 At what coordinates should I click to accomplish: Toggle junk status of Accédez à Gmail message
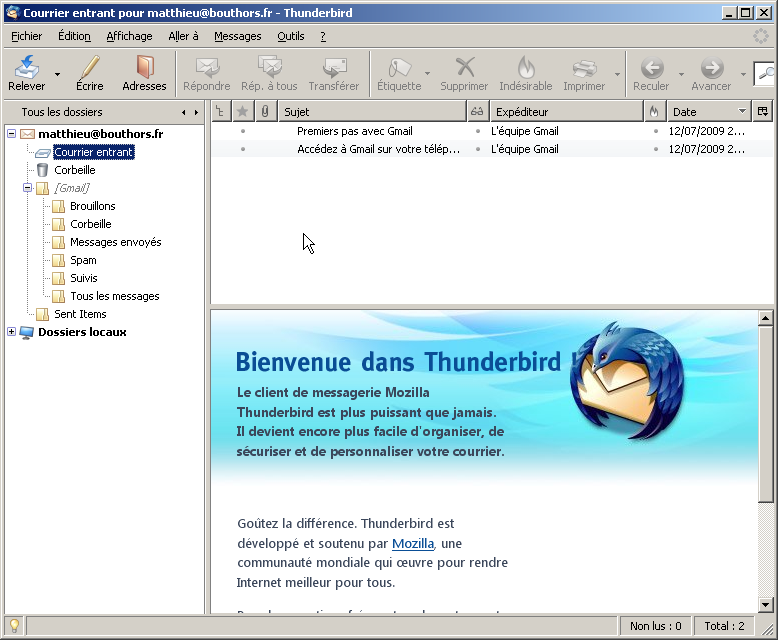pyautogui.click(x=656, y=149)
